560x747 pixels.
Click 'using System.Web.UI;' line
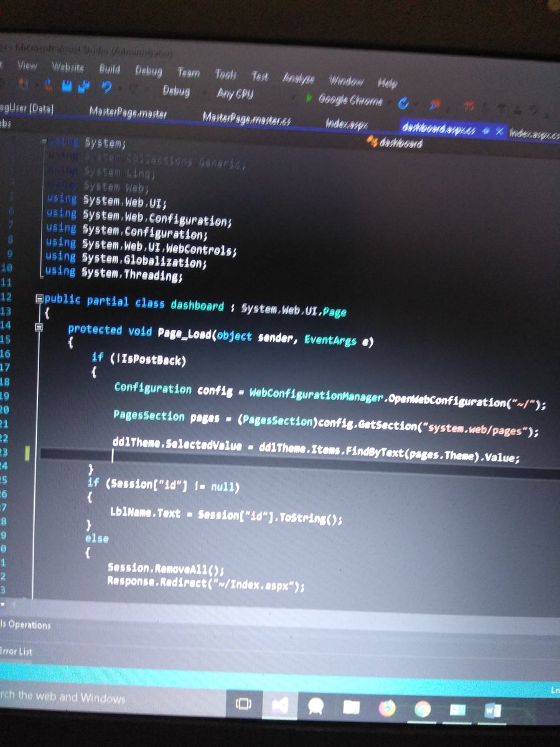coord(107,201)
